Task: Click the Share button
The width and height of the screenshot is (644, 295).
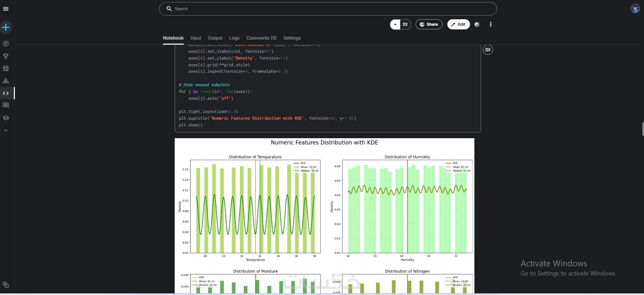Action: (429, 24)
